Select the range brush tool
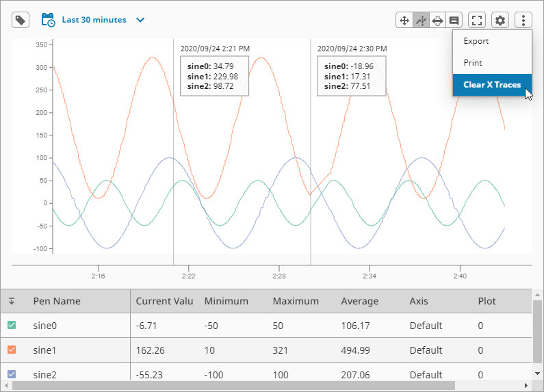The height and width of the screenshot is (392, 544). pyautogui.click(x=437, y=21)
